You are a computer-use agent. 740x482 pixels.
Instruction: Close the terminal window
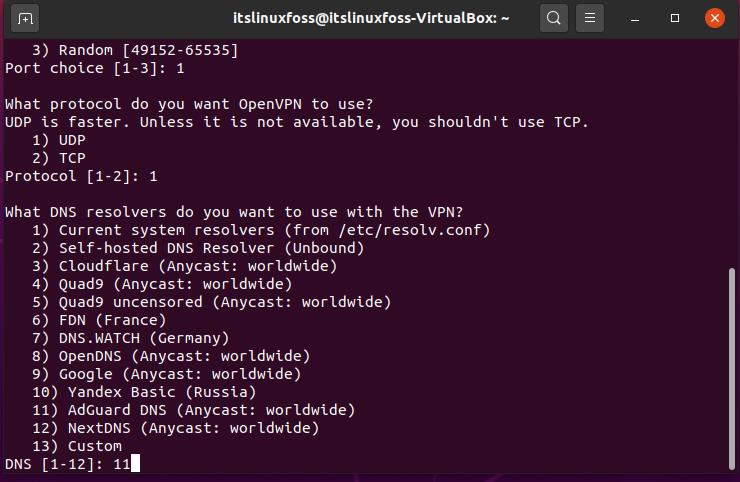[x=715, y=18]
